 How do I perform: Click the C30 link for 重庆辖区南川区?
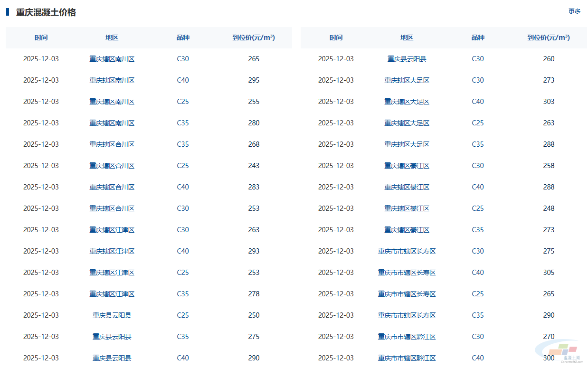(183, 59)
